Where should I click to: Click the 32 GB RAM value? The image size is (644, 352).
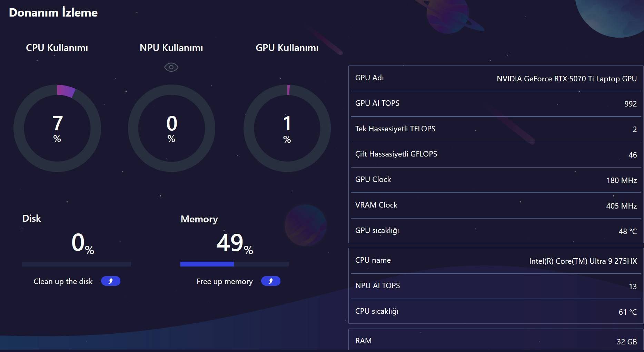coord(627,342)
